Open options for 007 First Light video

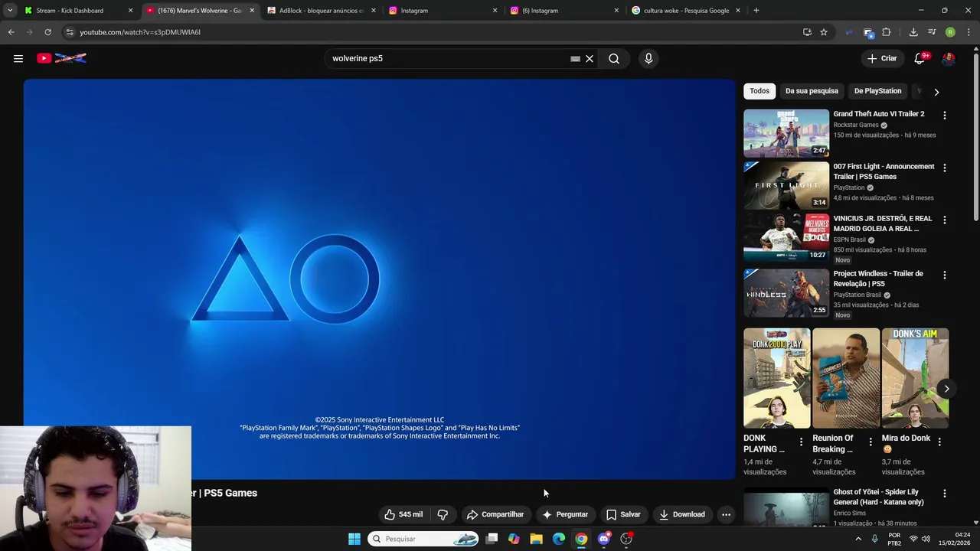(944, 168)
